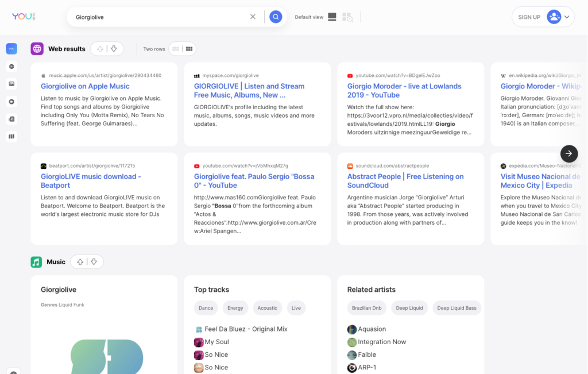
Task: Select the Deep Liquid Bass tag
Action: point(457,308)
